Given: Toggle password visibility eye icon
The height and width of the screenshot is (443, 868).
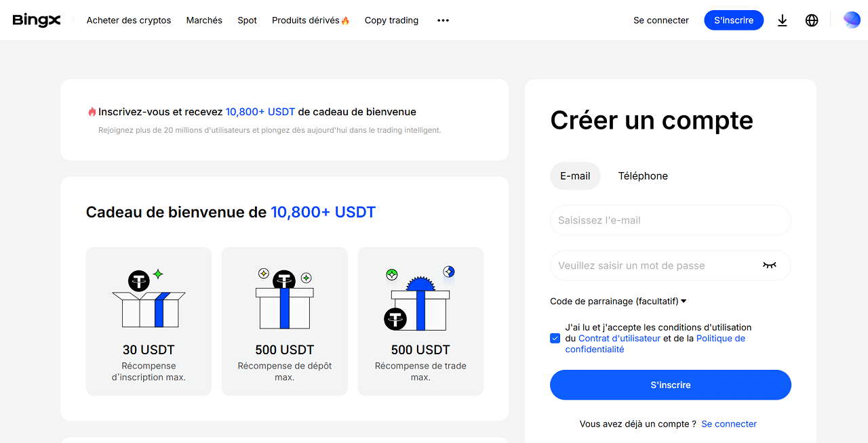Looking at the screenshot, I should pos(769,266).
